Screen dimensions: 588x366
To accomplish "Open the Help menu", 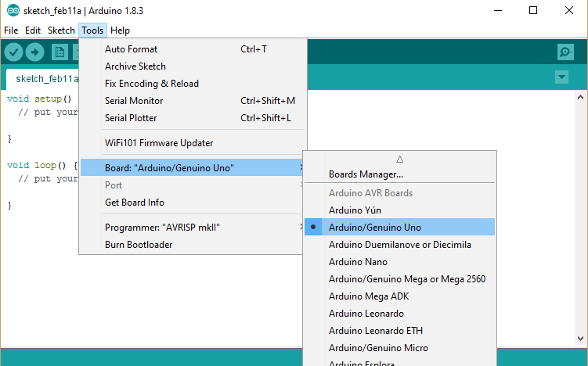I will (x=120, y=30).
